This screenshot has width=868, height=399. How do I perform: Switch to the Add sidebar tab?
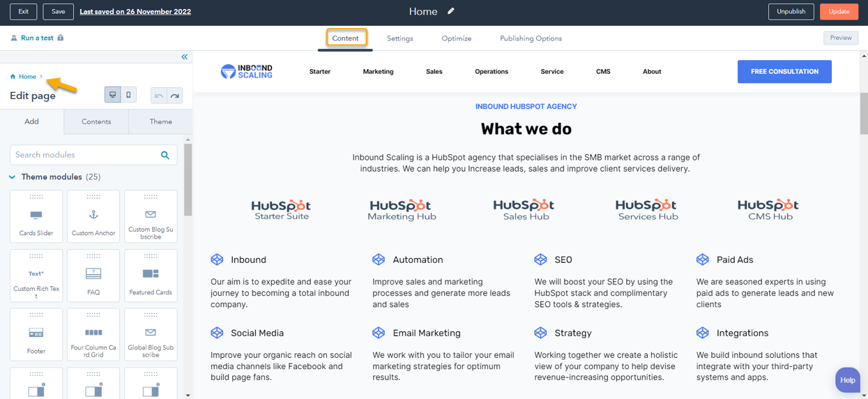32,121
